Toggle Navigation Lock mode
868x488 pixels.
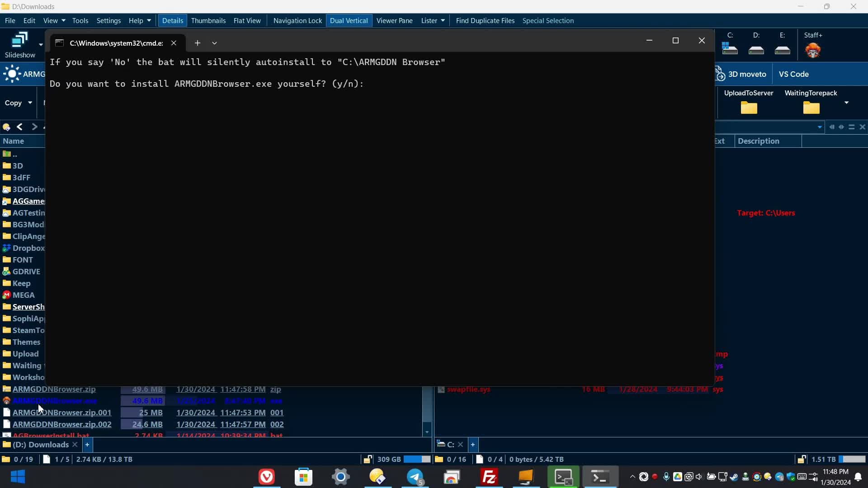pos(297,20)
